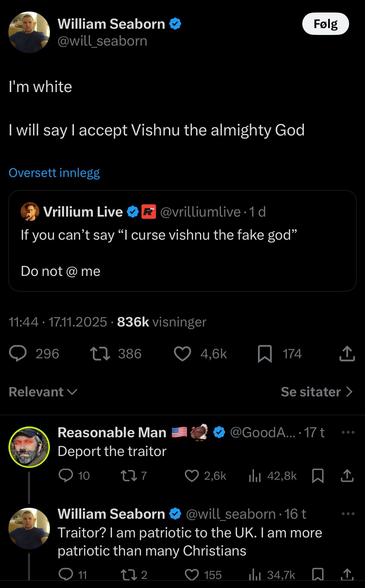Screen dimensions: 365x588
Task: Share the main post
Action: (x=347, y=354)
